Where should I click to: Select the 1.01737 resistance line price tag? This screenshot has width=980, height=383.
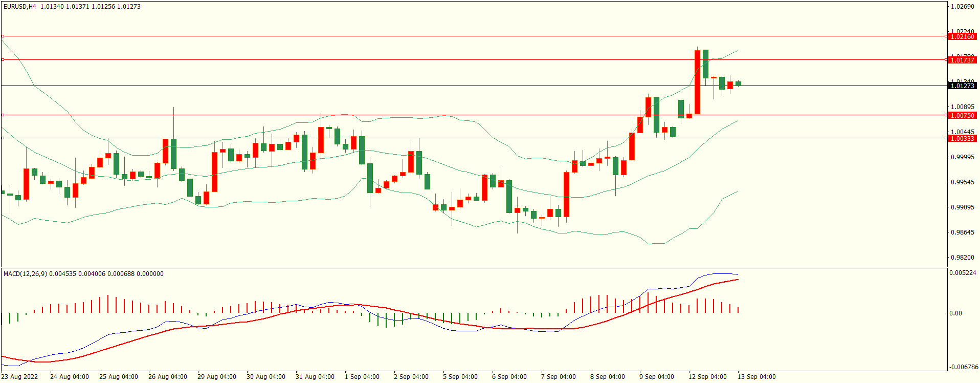click(x=962, y=60)
